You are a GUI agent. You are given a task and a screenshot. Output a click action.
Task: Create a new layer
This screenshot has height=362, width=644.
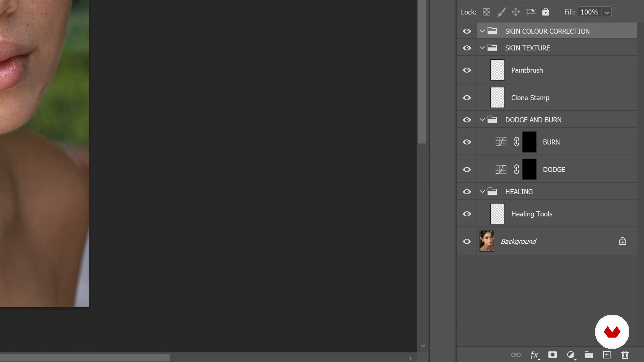(x=607, y=355)
